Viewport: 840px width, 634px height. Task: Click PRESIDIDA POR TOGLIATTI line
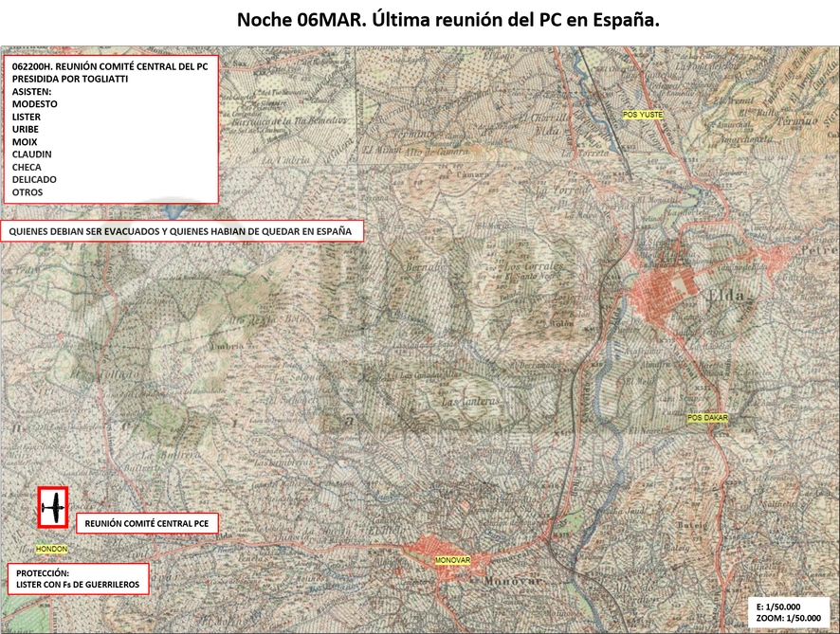coord(69,79)
